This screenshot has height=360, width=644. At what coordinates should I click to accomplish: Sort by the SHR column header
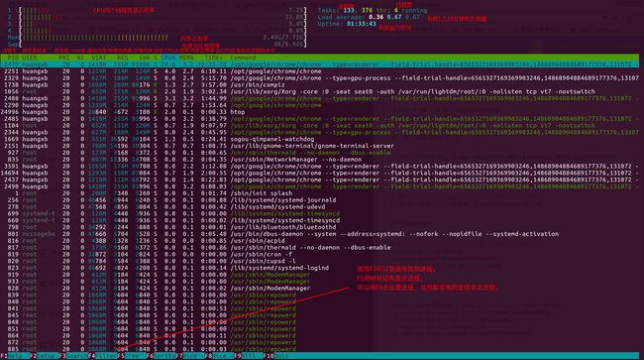[x=145, y=58]
